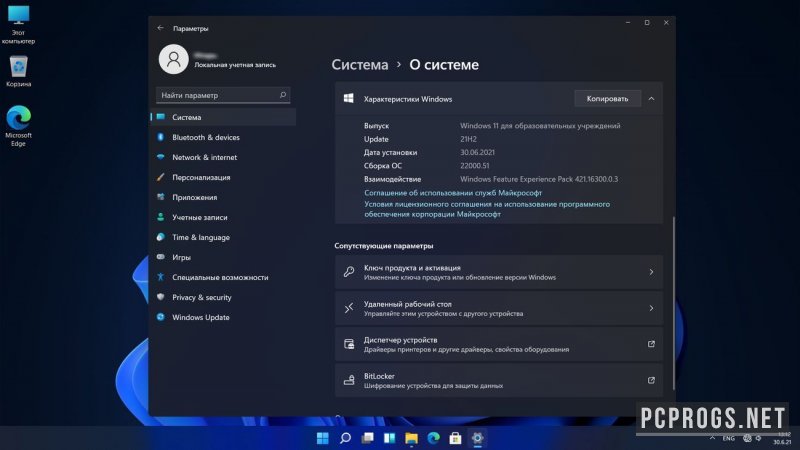Open File Explorer on taskbar

(411, 438)
